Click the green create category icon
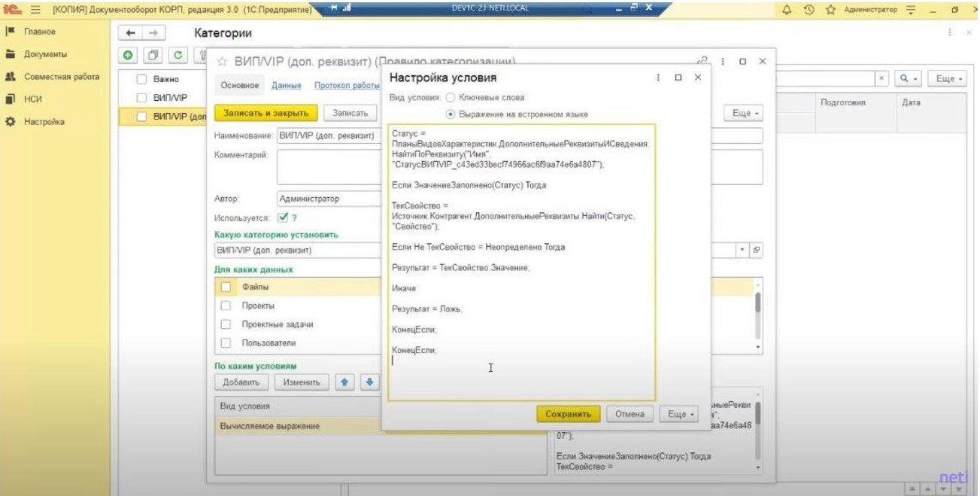The width and height of the screenshot is (980, 496). tap(129, 55)
